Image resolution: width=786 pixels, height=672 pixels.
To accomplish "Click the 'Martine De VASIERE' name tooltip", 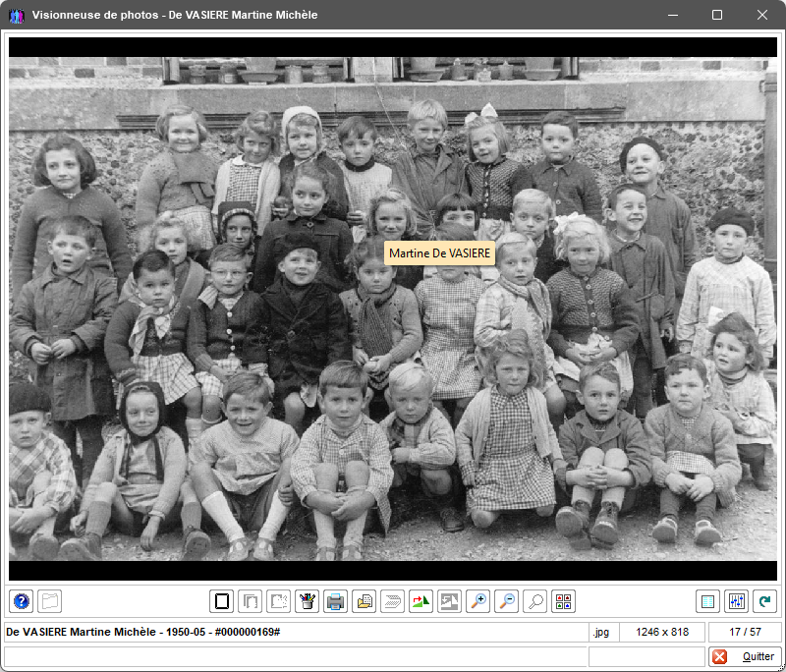I will coord(439,253).
